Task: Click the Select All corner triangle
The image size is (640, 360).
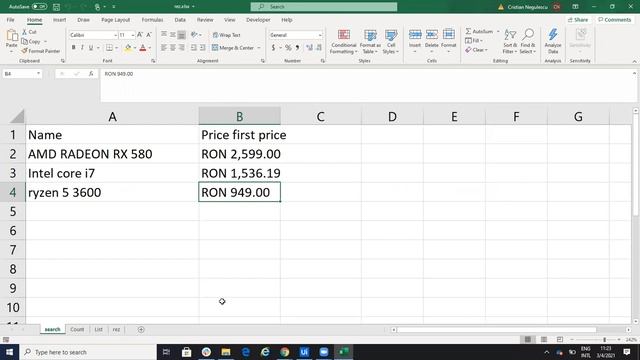Action: [16, 116]
